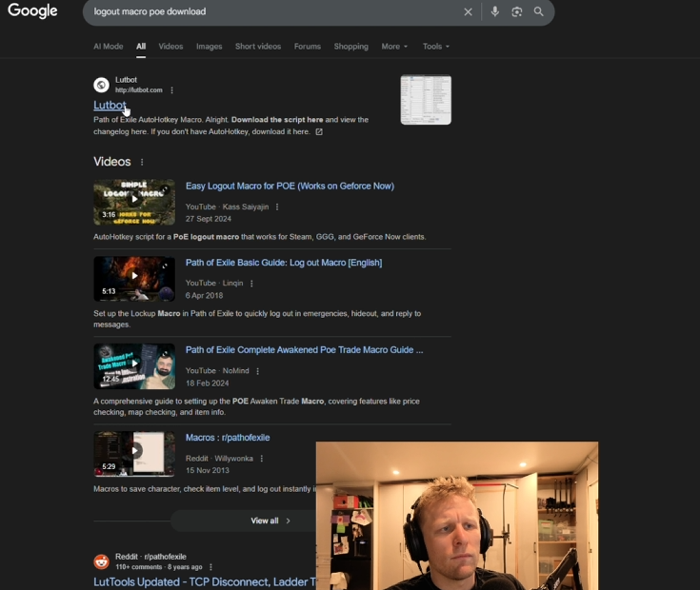The height and width of the screenshot is (590, 700).
Task: Click the Reddit favicon icon
Action: 101,561
